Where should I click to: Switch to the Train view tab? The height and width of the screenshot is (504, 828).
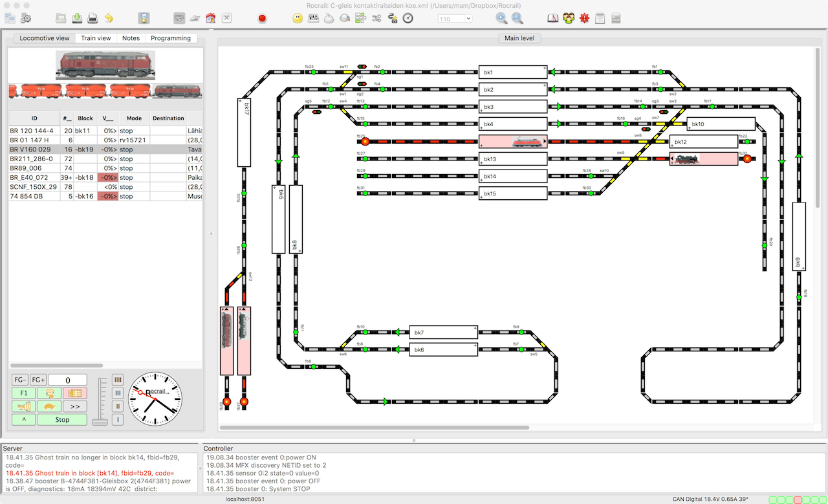(x=96, y=38)
